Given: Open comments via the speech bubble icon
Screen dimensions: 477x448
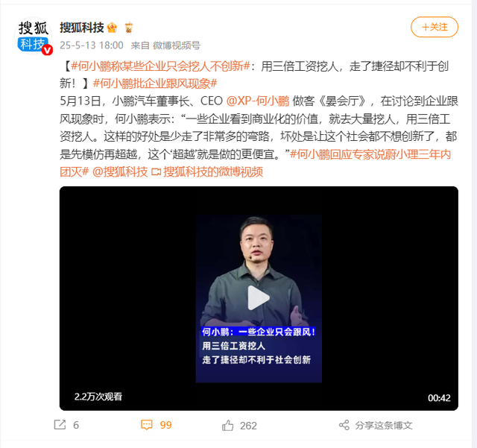Looking at the screenshot, I should 146,425.
